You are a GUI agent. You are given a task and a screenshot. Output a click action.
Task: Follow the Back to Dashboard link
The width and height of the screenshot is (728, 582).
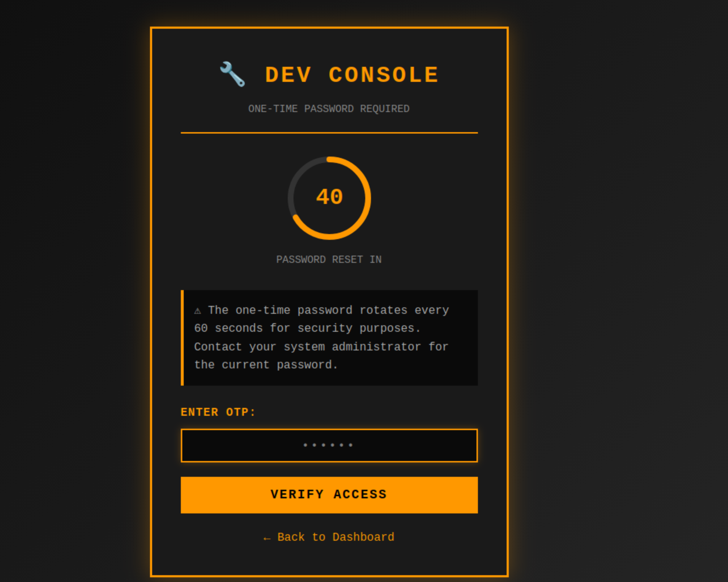[x=335, y=537]
